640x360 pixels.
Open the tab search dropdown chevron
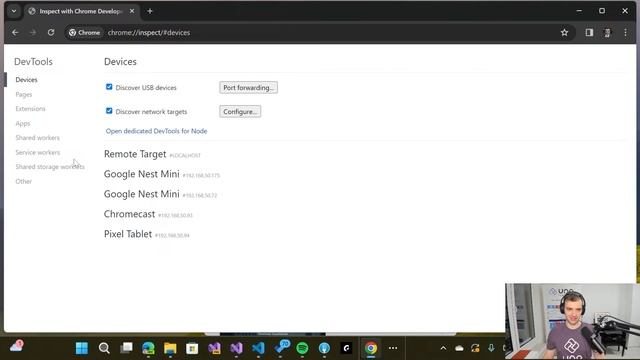click(x=14, y=11)
